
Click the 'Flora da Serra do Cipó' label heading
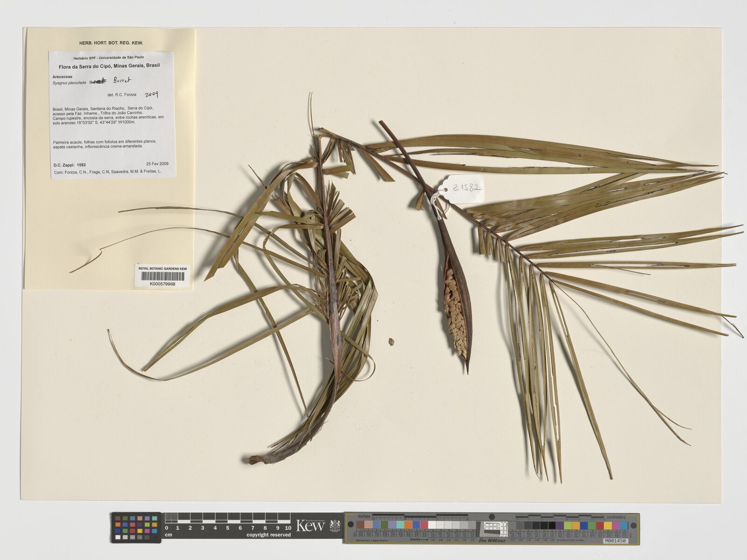113,65
